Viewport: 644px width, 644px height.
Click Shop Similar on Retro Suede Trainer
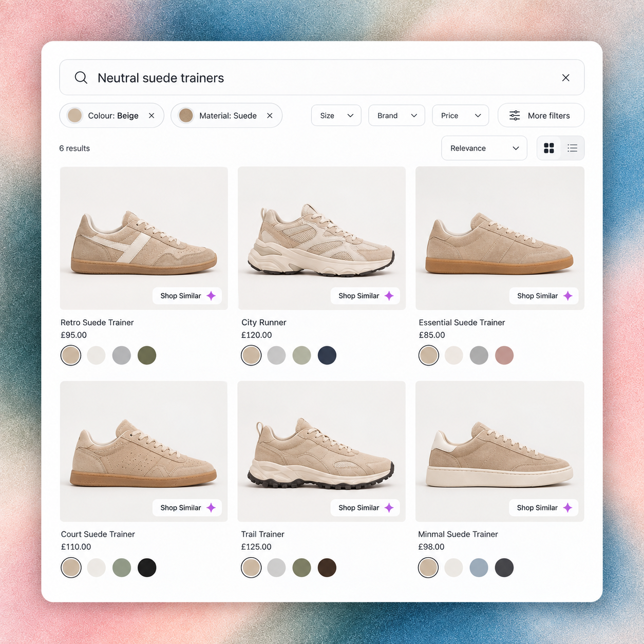click(187, 296)
